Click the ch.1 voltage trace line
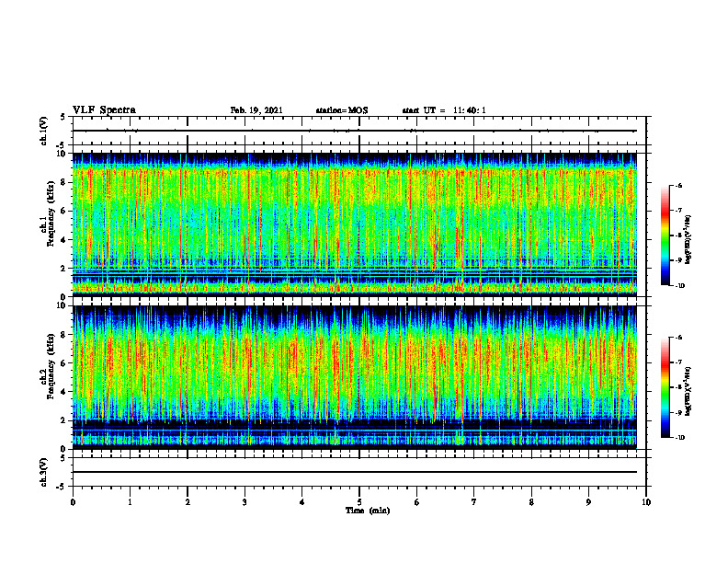The image size is (728, 563). pyautogui.click(x=355, y=131)
